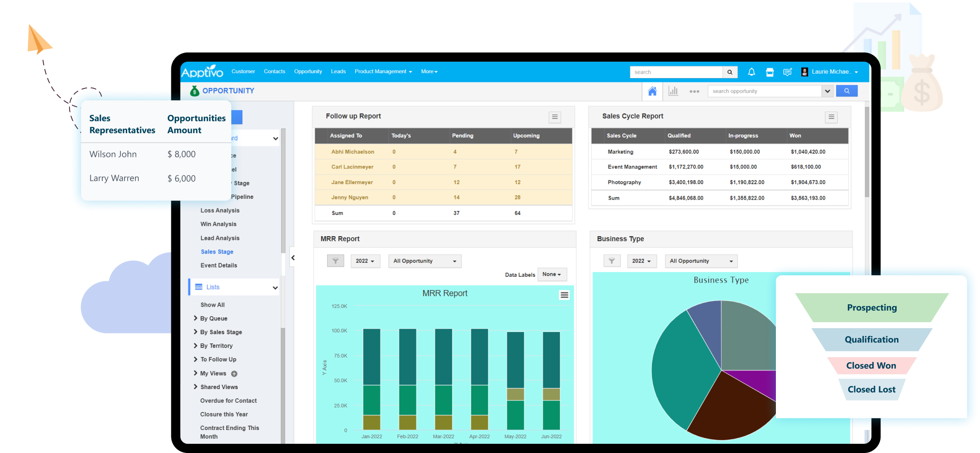Open Sales Cycle Report hamburger menu
This screenshot has height=453, width=980.
[831, 117]
